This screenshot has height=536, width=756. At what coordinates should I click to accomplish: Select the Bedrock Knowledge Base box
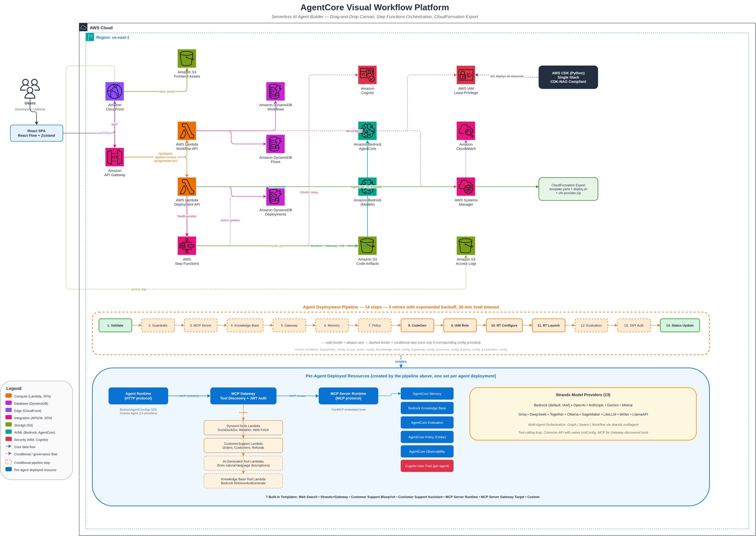pyautogui.click(x=427, y=408)
